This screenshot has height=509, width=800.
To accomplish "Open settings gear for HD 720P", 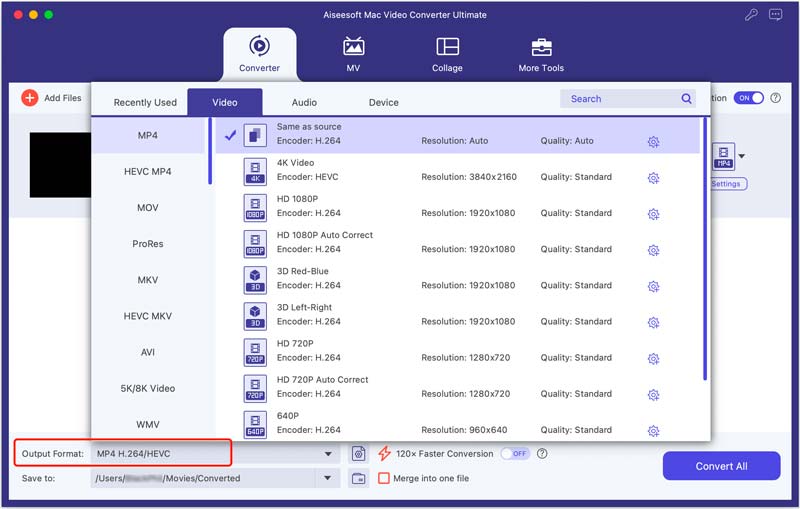I will coord(653,359).
